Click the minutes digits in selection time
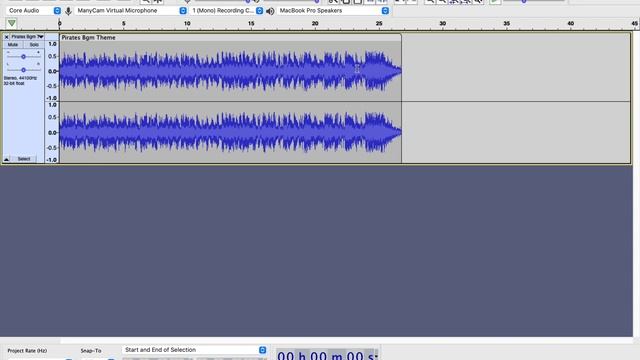640x360 pixels. coord(318,356)
